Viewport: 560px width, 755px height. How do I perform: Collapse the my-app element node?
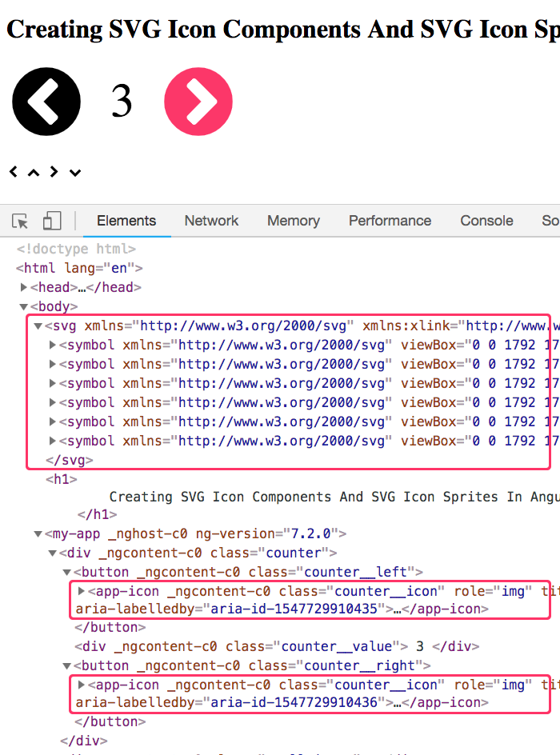point(38,533)
